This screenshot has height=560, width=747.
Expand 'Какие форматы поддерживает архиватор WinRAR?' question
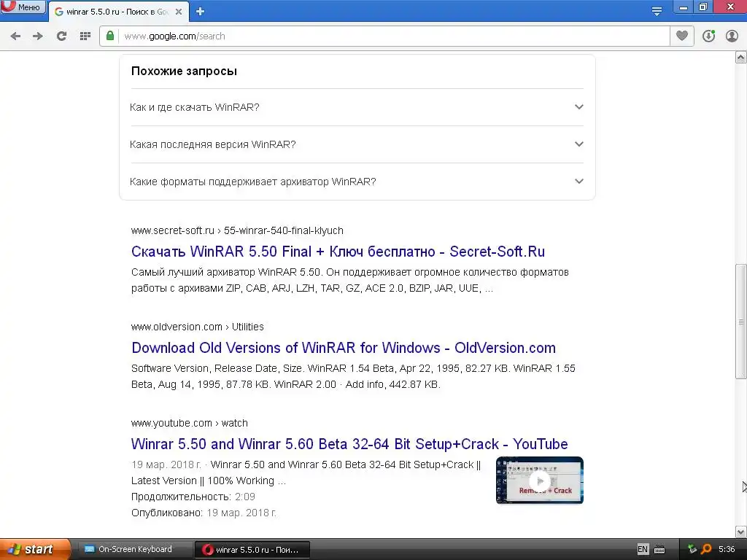[357, 182]
